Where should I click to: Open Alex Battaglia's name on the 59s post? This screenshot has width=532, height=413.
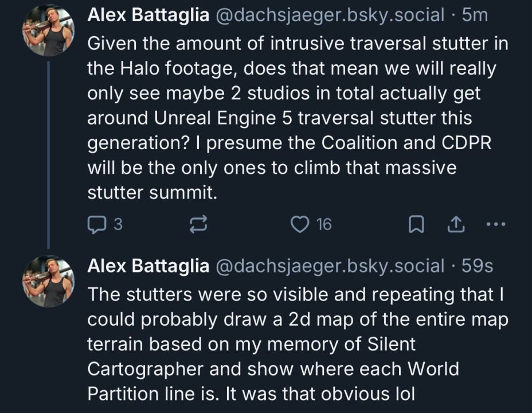click(148, 266)
